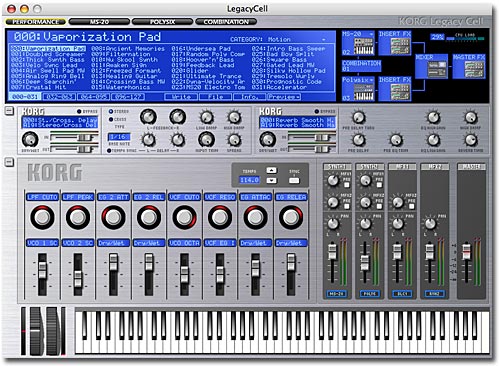The height and width of the screenshot is (366, 500).
Task: Click the pitch bend wheel beside the keyboard
Action: 35,331
